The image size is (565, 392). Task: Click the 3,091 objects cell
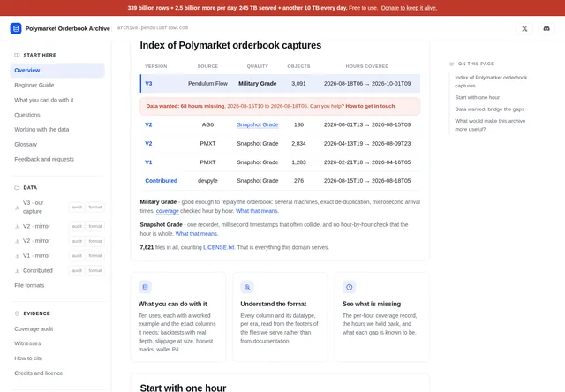(x=298, y=84)
